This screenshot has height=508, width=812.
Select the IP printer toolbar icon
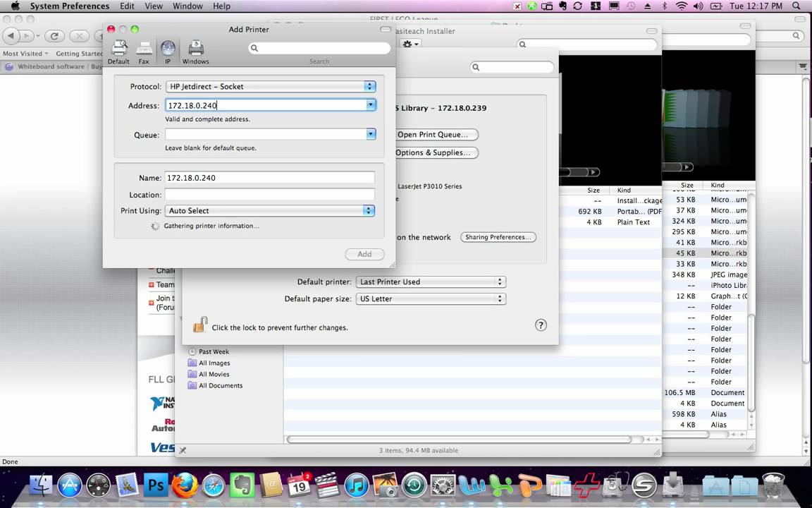[x=168, y=51]
